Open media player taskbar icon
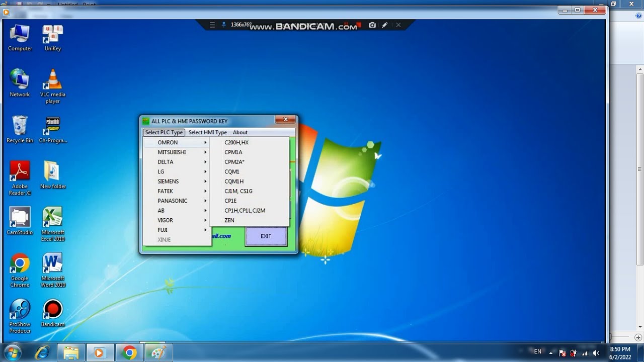 click(x=100, y=352)
